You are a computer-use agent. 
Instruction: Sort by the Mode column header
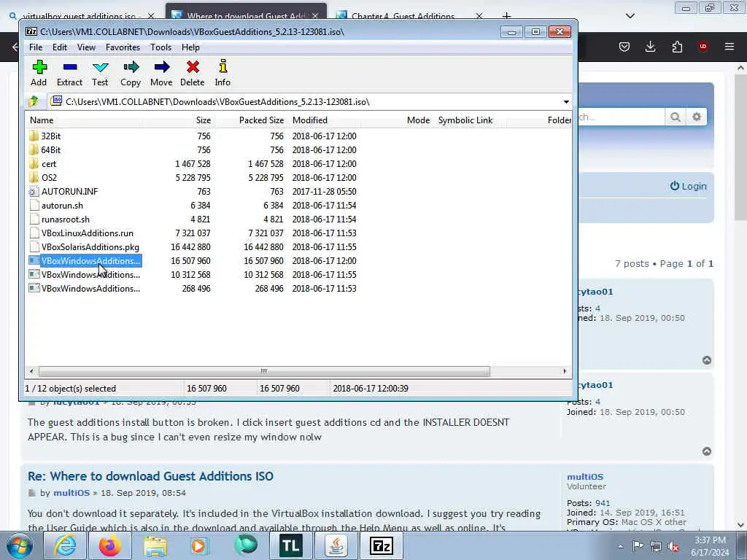[418, 120]
